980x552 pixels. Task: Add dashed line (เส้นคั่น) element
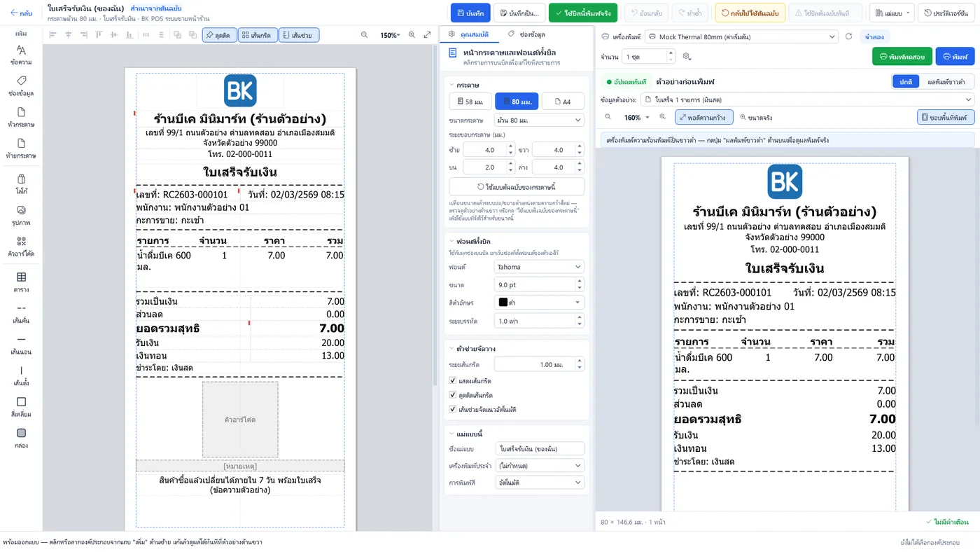coord(21,313)
